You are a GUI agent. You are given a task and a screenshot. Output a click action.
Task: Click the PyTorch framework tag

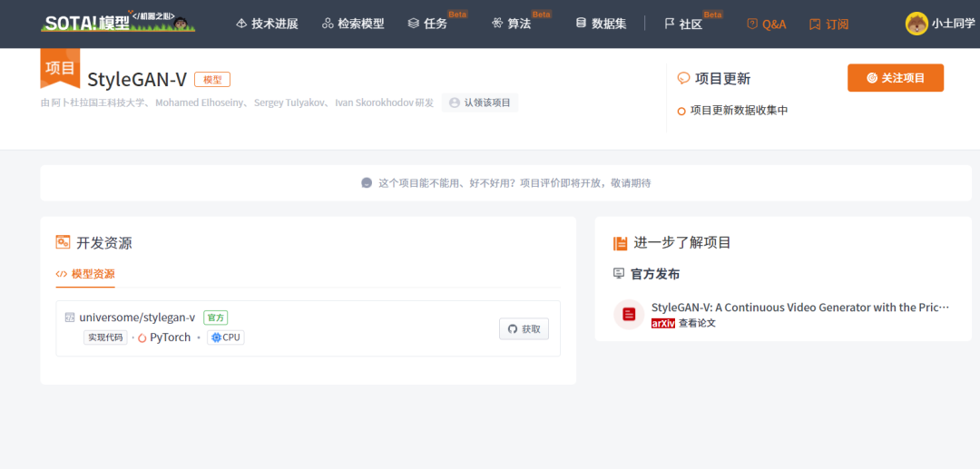(x=164, y=337)
